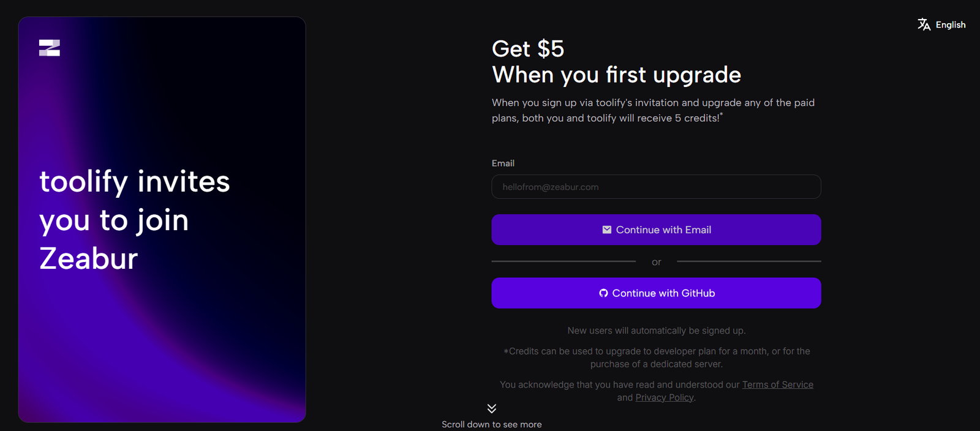This screenshot has width=980, height=431.
Task: Click the "Get $5" heading
Action: coord(528,49)
